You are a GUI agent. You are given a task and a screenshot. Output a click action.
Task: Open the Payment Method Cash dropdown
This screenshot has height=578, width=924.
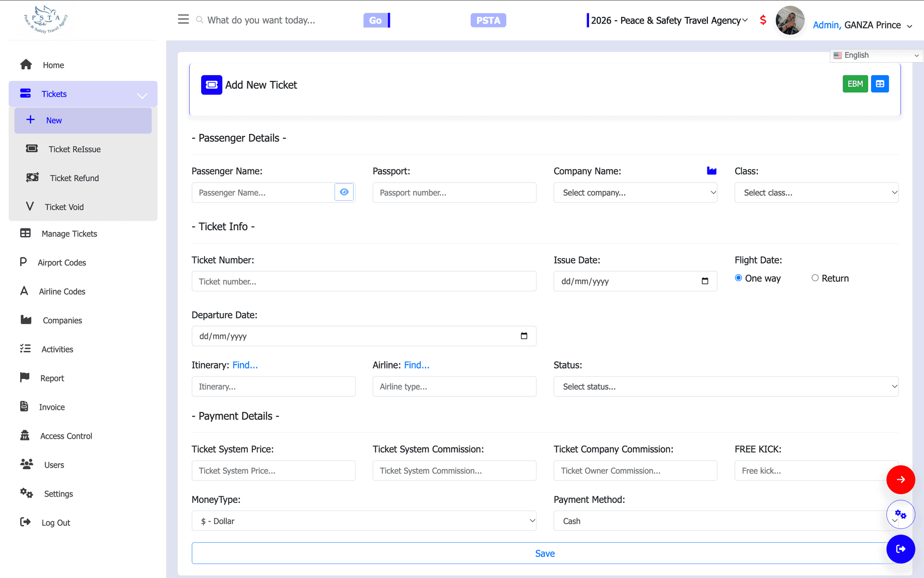click(720, 521)
